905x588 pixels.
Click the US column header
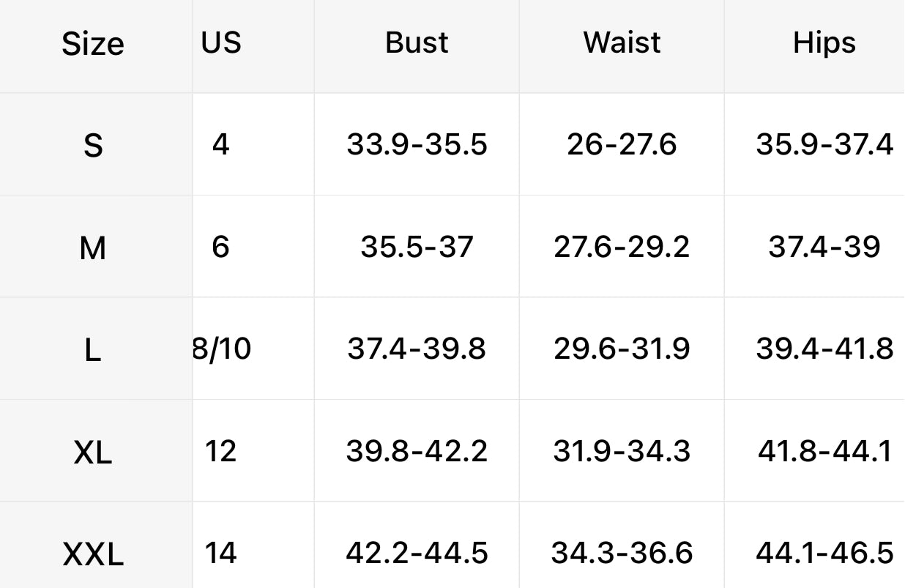pyautogui.click(x=221, y=42)
